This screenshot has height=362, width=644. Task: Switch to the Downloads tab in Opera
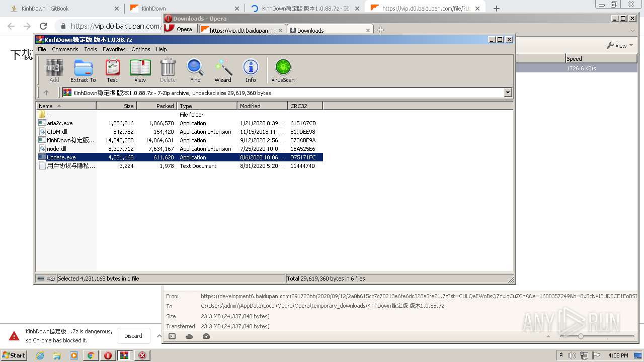pos(330,30)
